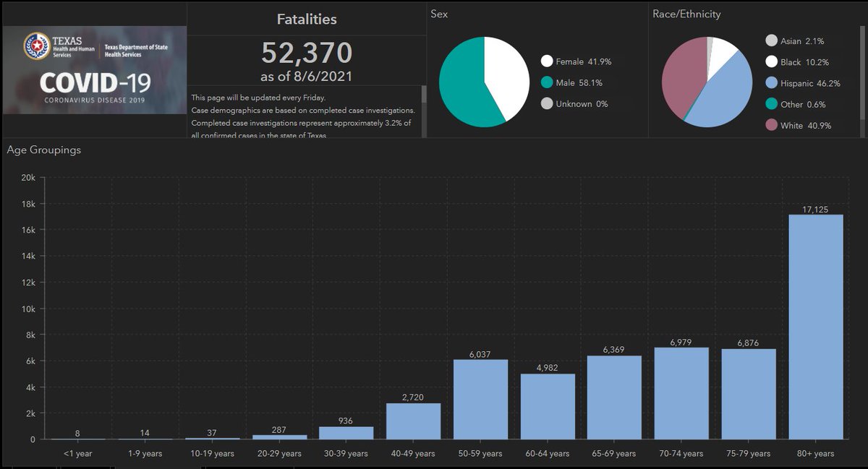Click the 17,125 bar value label

(816, 208)
